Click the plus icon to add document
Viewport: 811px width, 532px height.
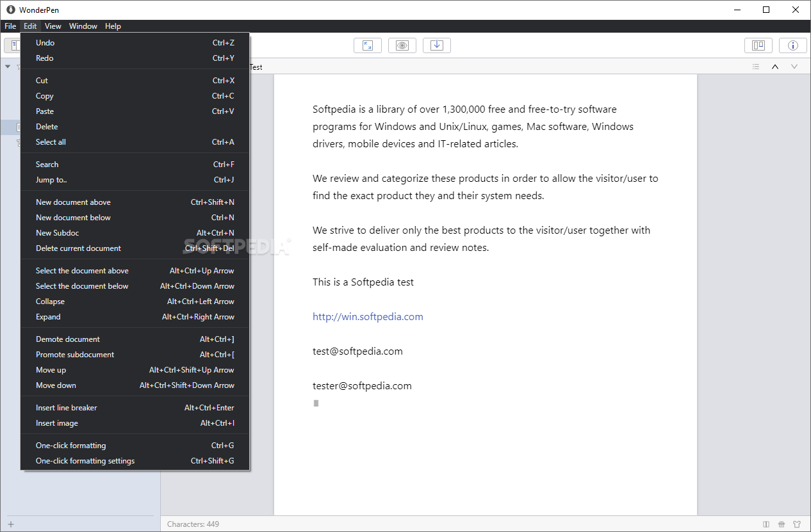tap(11, 524)
